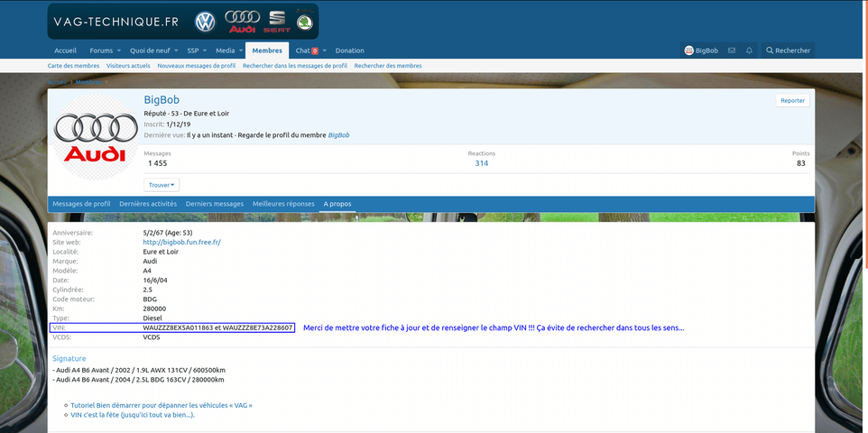
Task: Click the Rechercher search button
Action: 788,51
